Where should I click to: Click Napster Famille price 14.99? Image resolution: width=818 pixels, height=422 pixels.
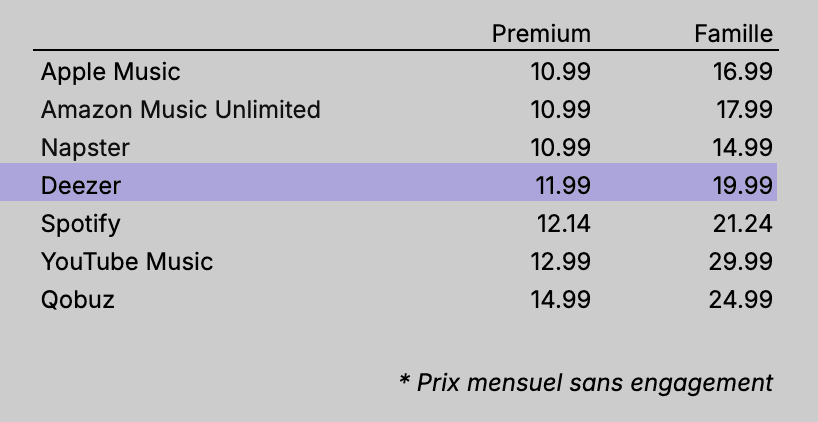742,148
